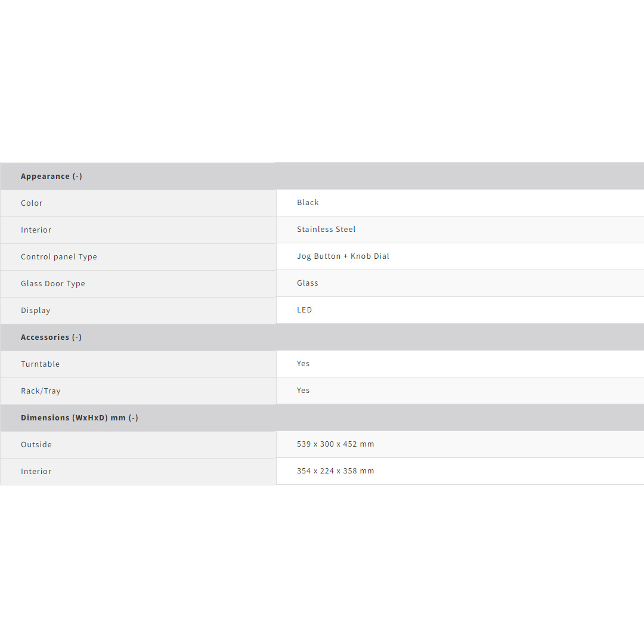Click the Outside dimensions label
This screenshot has width=644, height=644.
click(36, 445)
